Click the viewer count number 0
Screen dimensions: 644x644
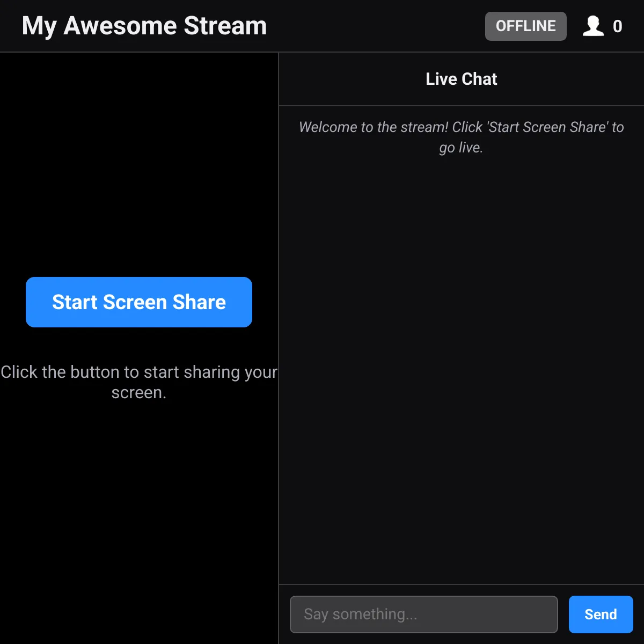[x=618, y=26]
